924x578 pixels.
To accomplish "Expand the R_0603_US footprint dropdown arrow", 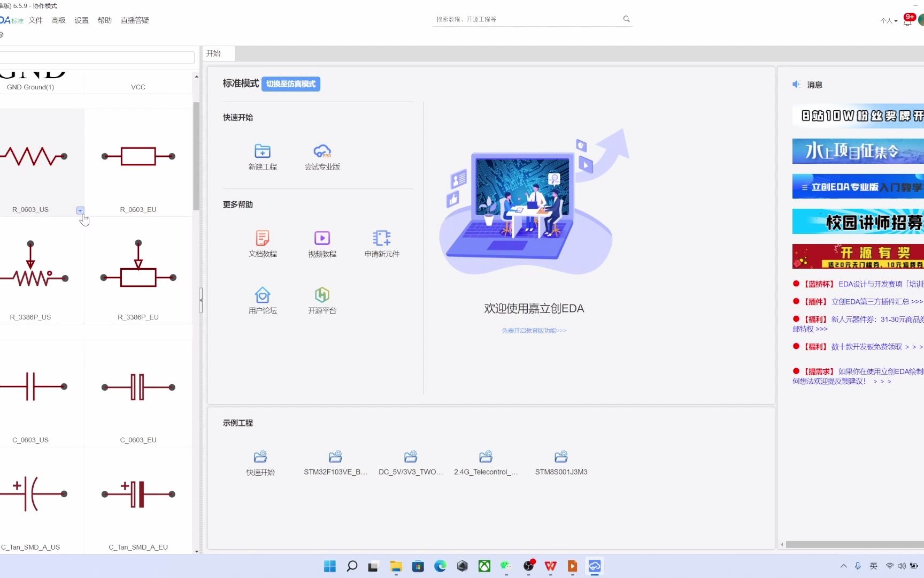I will 80,210.
